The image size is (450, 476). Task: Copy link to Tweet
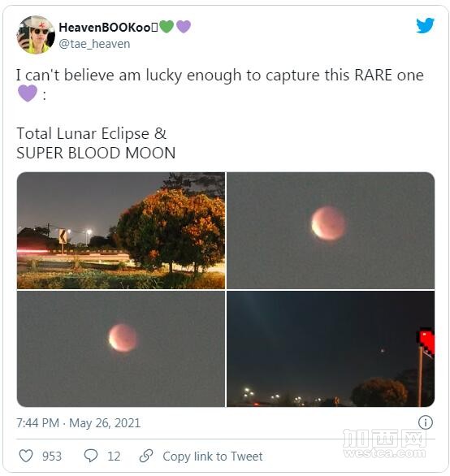[x=213, y=457]
